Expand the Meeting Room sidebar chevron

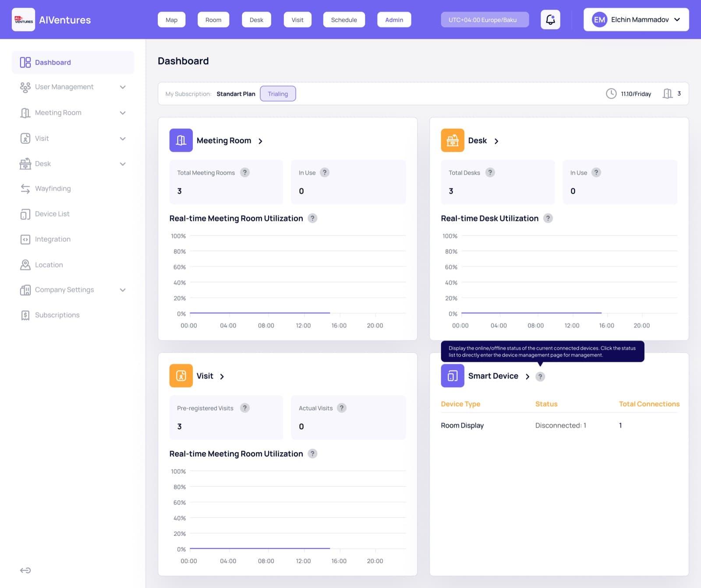pyautogui.click(x=123, y=113)
